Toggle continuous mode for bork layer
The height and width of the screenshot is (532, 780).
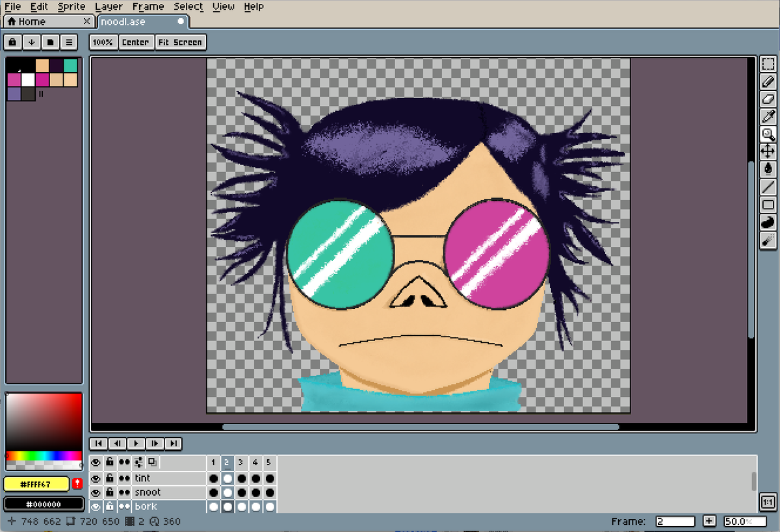124,507
